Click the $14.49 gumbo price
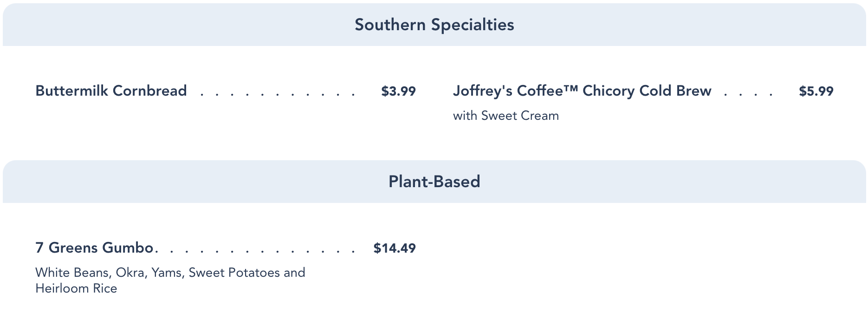 click(x=395, y=248)
